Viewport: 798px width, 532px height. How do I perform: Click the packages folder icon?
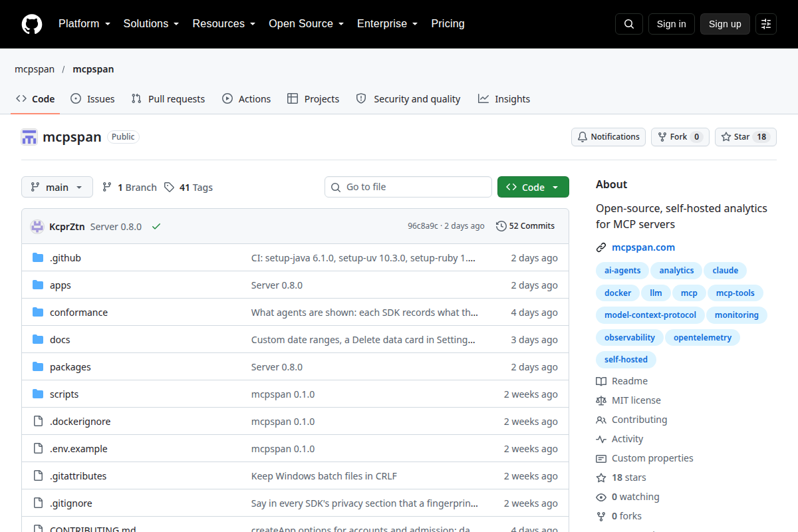click(x=38, y=367)
